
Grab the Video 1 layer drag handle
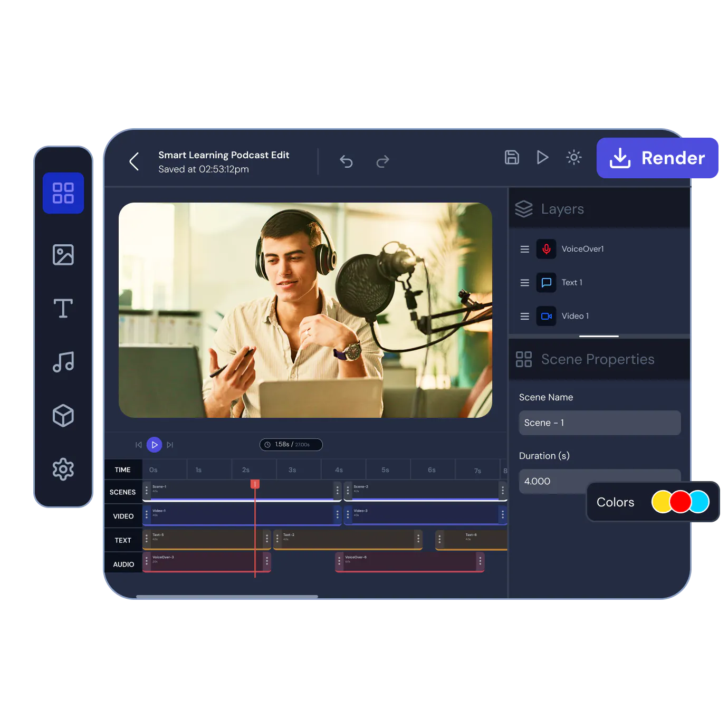525,316
